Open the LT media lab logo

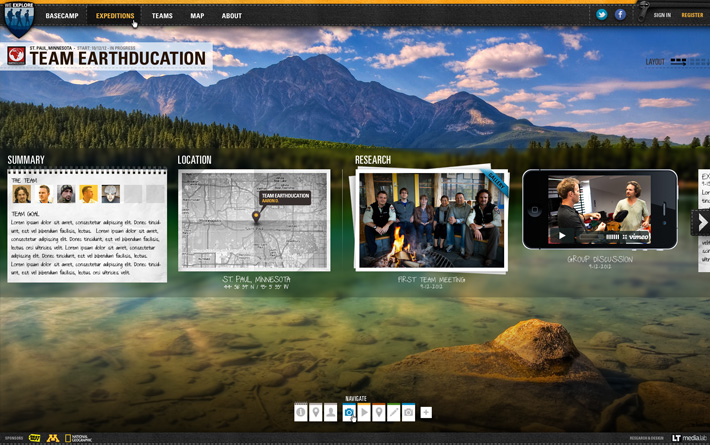point(689,438)
